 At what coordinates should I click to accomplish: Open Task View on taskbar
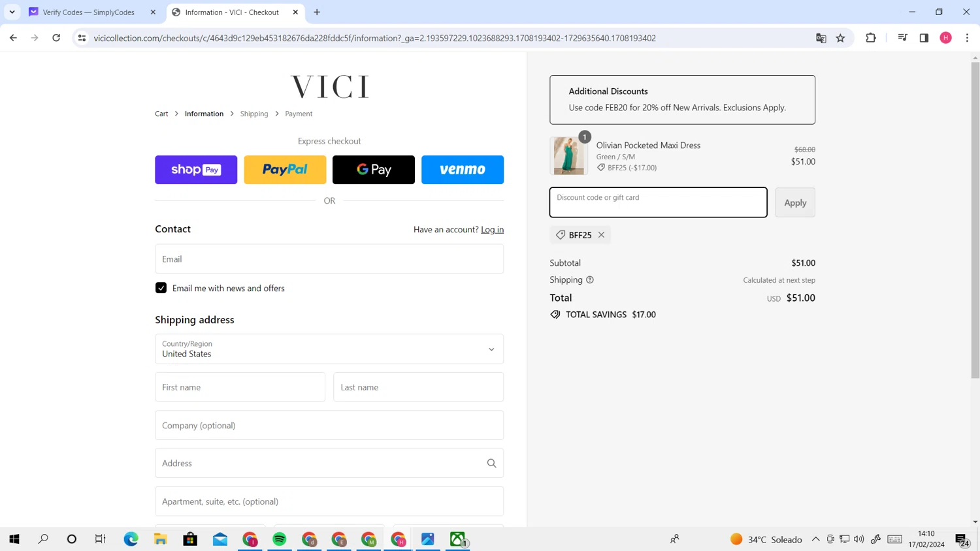point(101,539)
